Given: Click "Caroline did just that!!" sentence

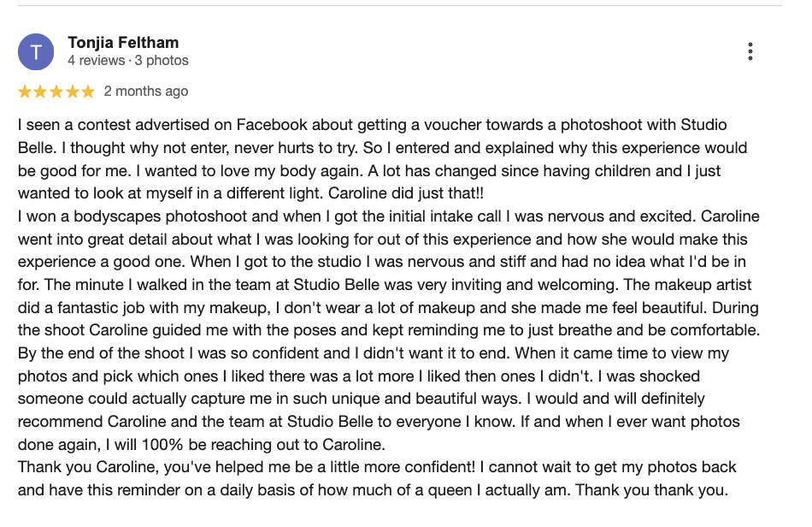Looking at the screenshot, I should [406, 193].
